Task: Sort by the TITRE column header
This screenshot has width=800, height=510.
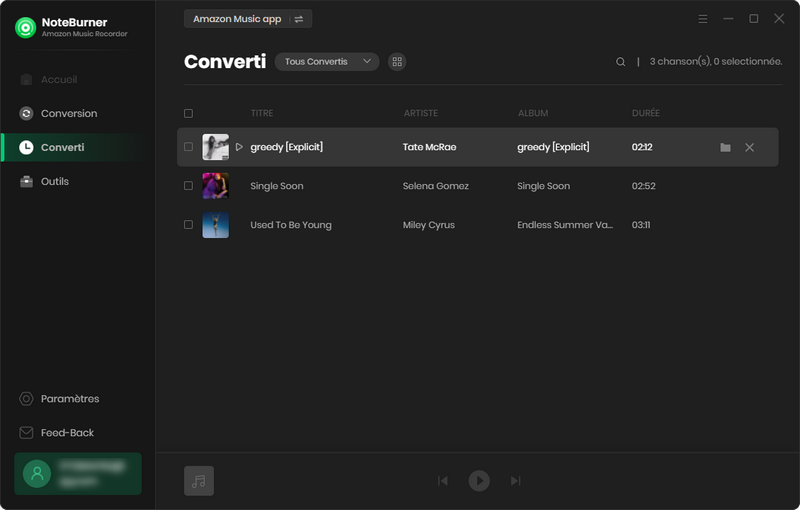Action: tap(262, 113)
